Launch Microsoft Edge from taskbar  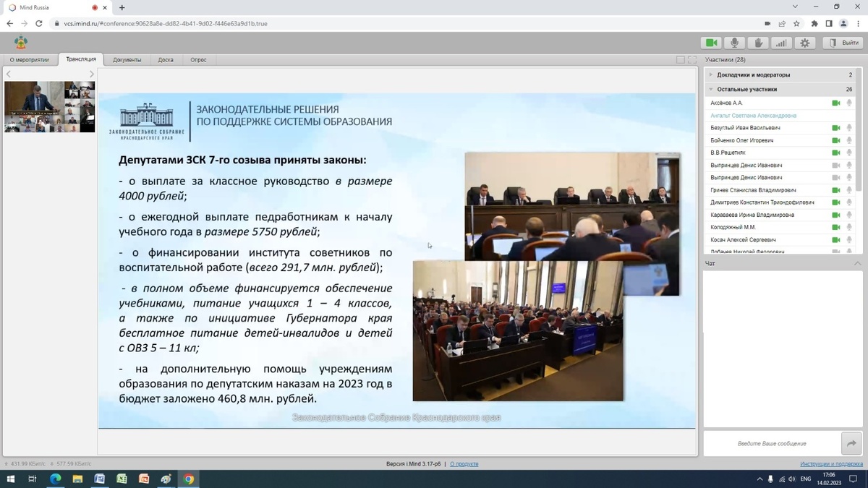[55, 479]
